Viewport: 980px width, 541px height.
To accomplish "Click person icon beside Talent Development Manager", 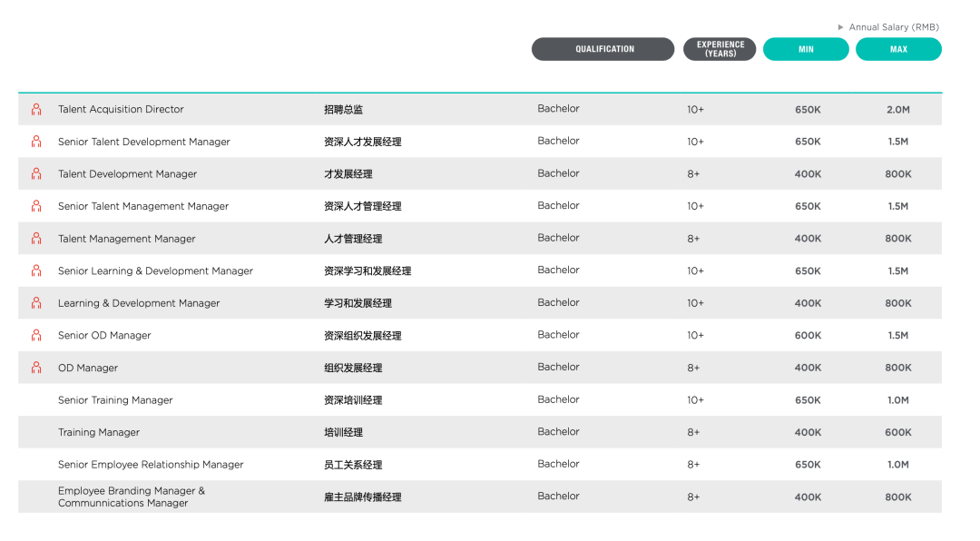I will [36, 174].
